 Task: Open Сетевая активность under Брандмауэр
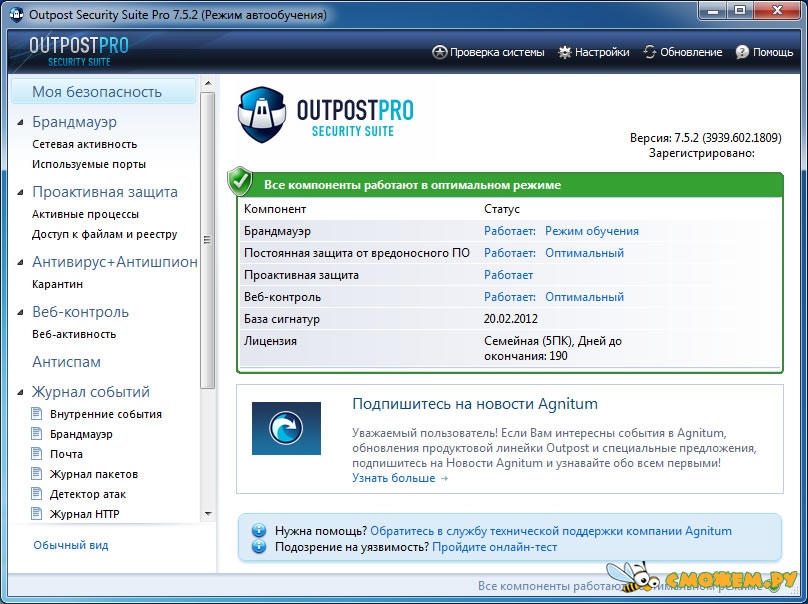pyautogui.click(x=85, y=144)
